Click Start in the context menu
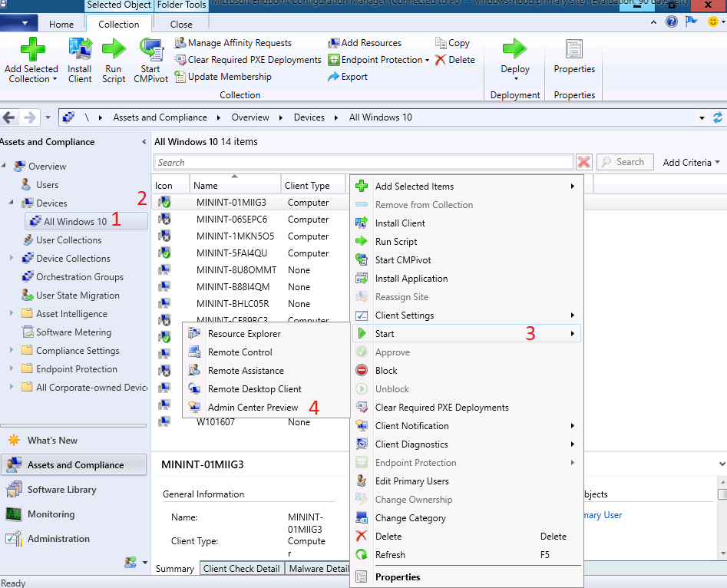727x588 pixels. 467,334
